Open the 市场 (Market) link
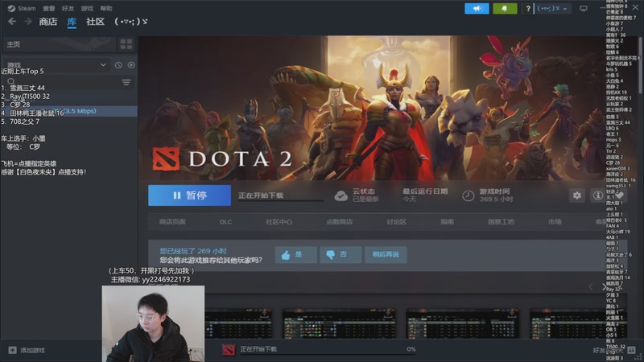 pyautogui.click(x=555, y=222)
